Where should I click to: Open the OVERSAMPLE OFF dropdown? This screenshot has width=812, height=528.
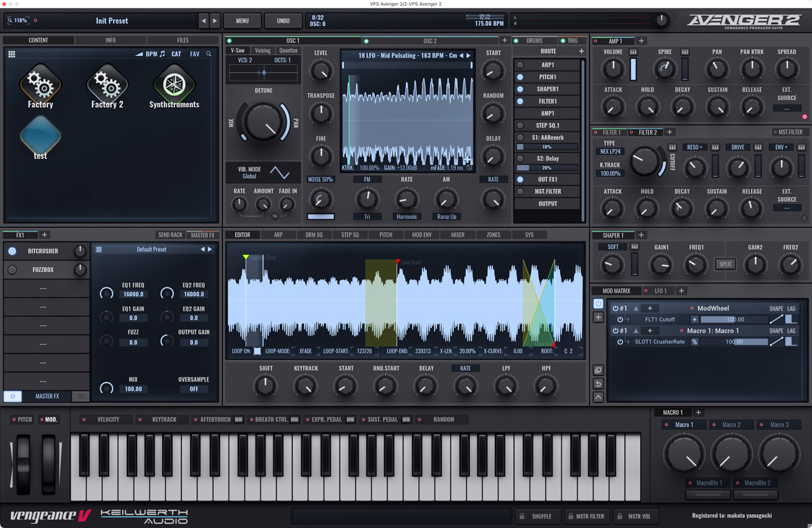point(193,389)
